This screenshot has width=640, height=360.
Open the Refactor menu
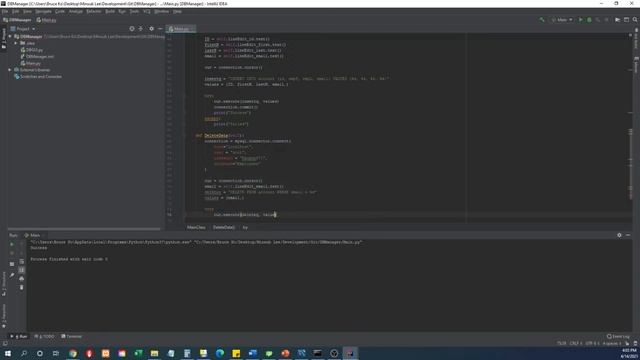pyautogui.click(x=93, y=11)
